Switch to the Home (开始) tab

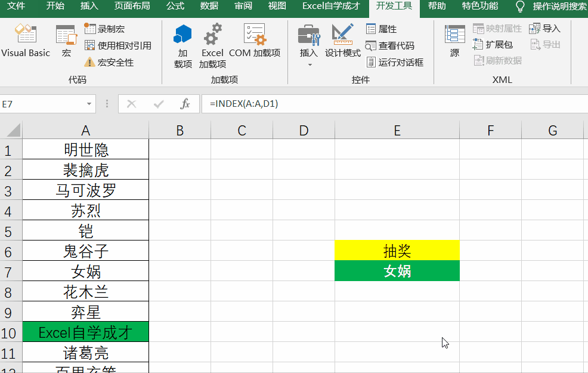55,6
